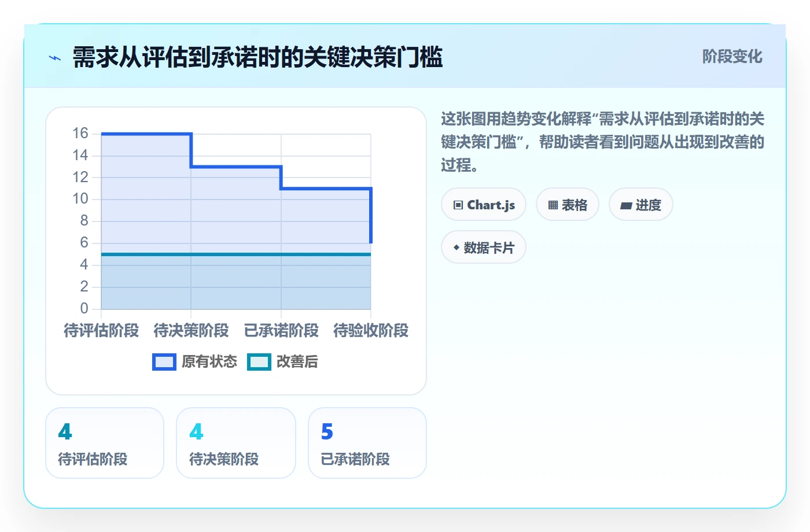This screenshot has height=532, width=810.
Task: Click the 原有状态 legend label
Action: 209,362
